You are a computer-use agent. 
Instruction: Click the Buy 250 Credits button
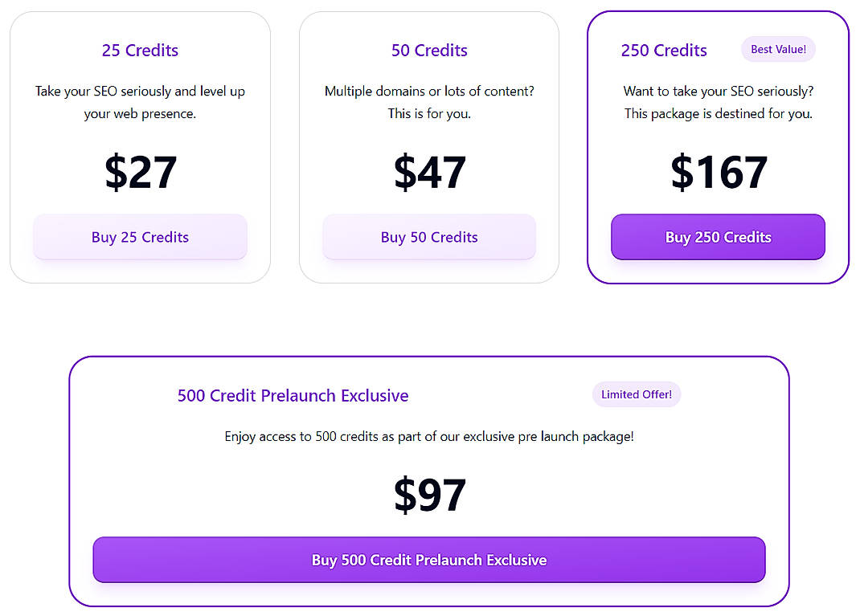click(717, 237)
